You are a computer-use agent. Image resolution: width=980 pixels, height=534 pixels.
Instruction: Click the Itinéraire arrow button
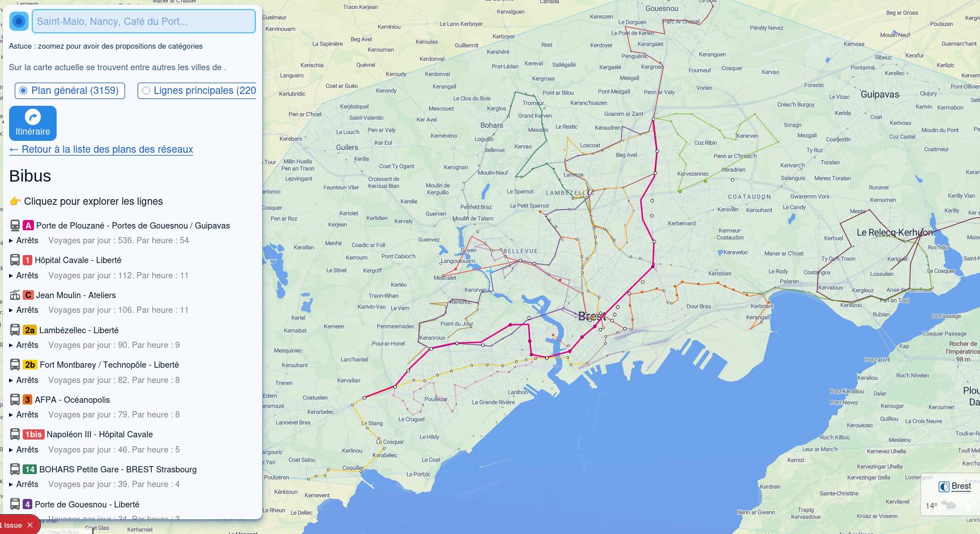pyautogui.click(x=33, y=123)
